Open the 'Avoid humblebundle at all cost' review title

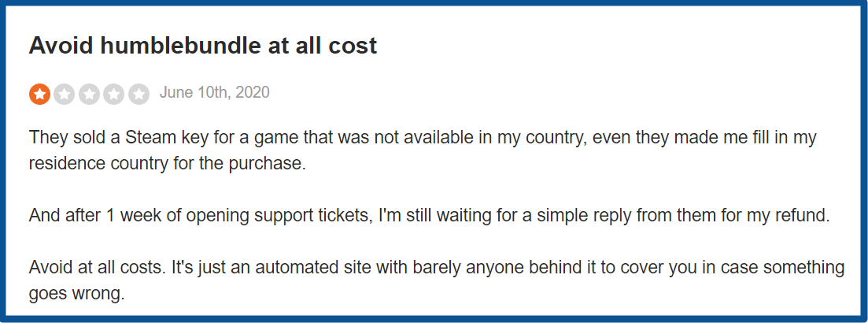point(202,46)
